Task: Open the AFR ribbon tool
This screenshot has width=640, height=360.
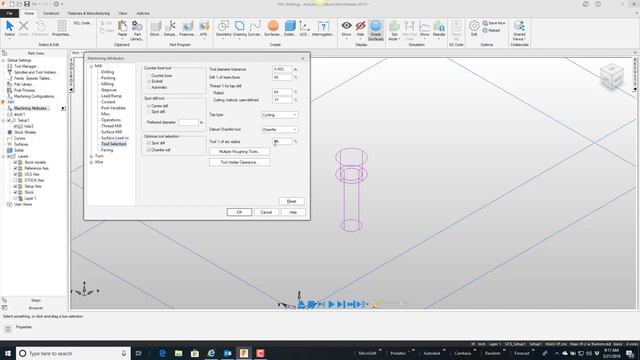Action: (x=204, y=29)
